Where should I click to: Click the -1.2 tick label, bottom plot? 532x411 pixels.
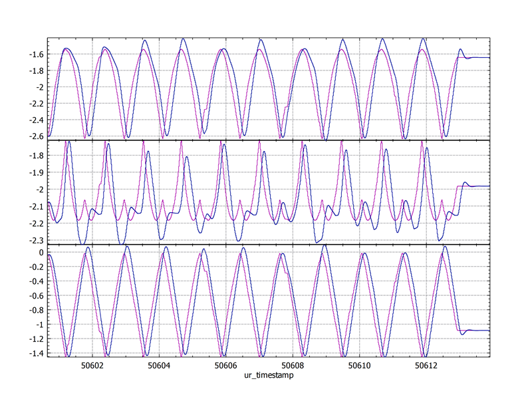37,339
